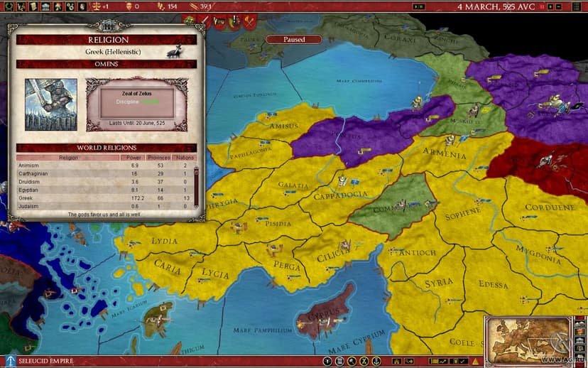Select the Judaism row
The height and width of the screenshot is (368, 588).
pos(105,206)
